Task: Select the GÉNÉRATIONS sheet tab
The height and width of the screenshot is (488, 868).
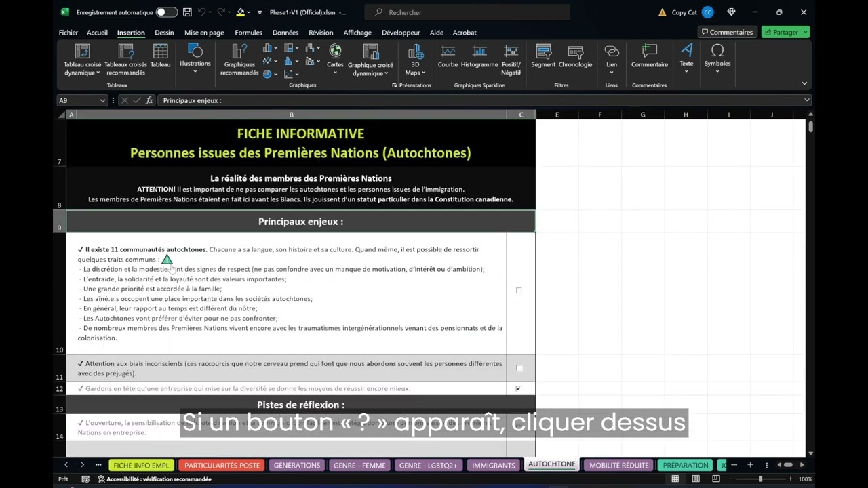Action: tap(296, 465)
